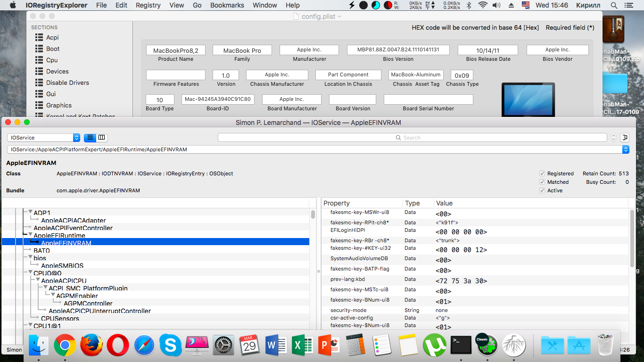Select the EFILoginHiDPI property row
The image size is (644, 362).
click(475, 231)
